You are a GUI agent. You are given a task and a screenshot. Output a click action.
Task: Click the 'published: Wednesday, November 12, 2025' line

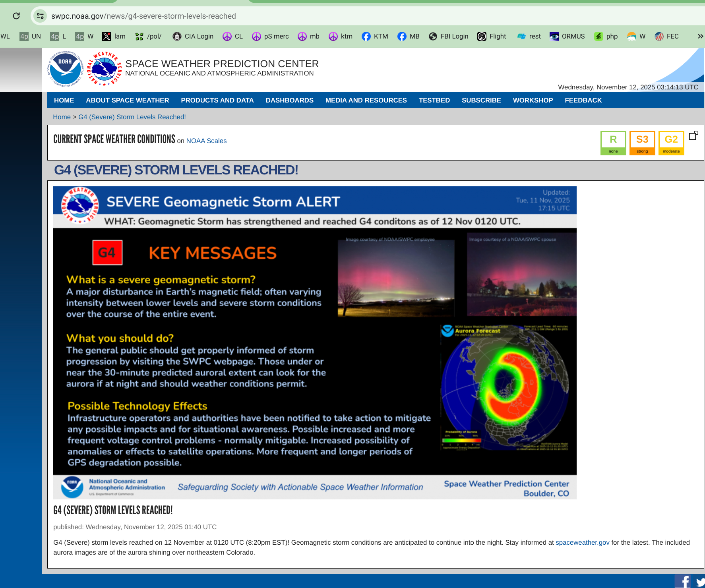coord(135,527)
